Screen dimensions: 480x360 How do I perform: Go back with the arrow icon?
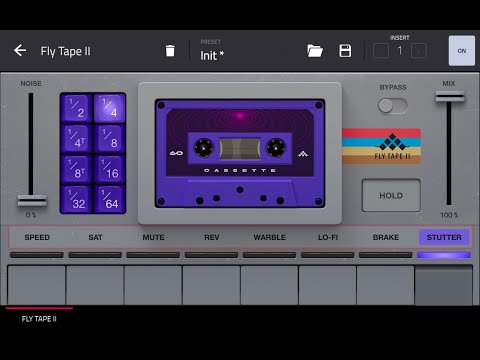[x=20, y=51]
